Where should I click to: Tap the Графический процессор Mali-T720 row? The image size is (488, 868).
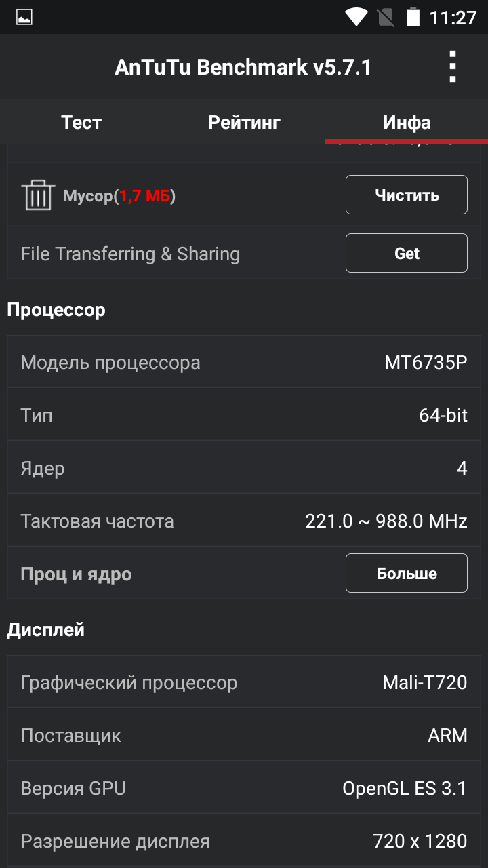click(244, 682)
